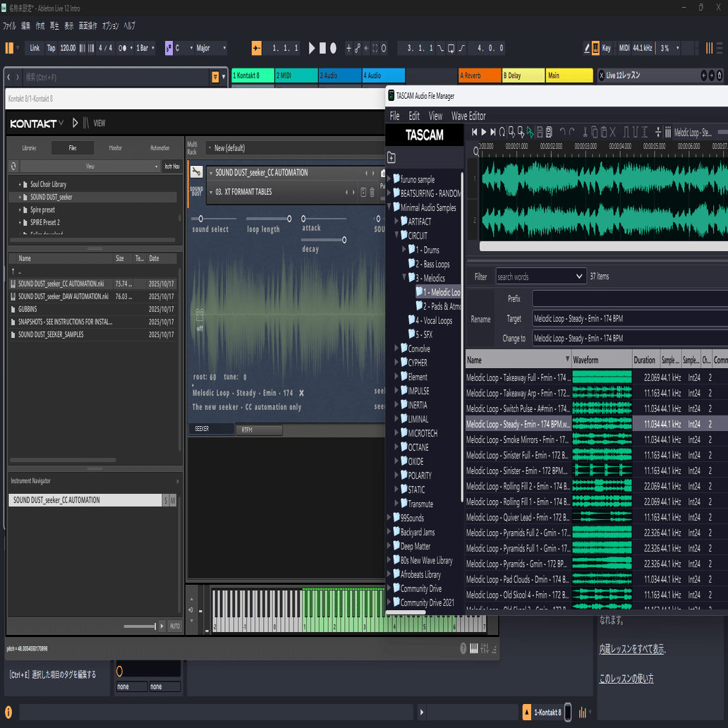This screenshot has height=728, width=728.
Task: Click TASCAM add folder icon
Action: point(392,157)
